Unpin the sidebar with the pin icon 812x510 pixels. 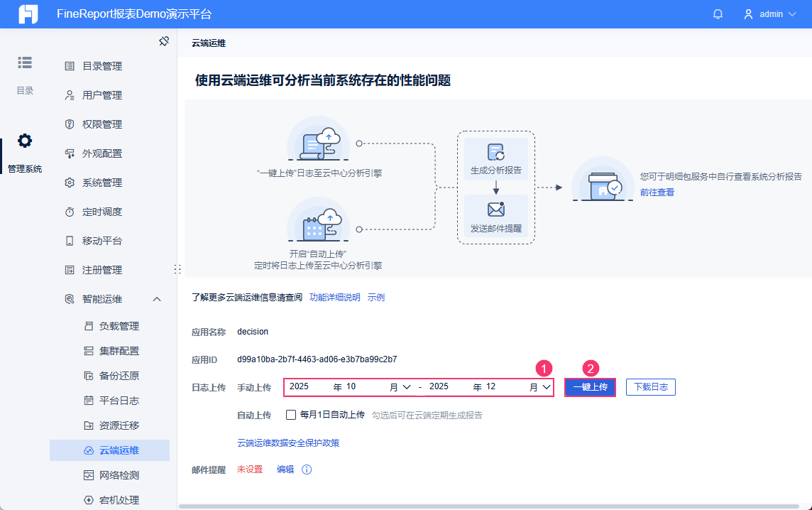click(164, 41)
